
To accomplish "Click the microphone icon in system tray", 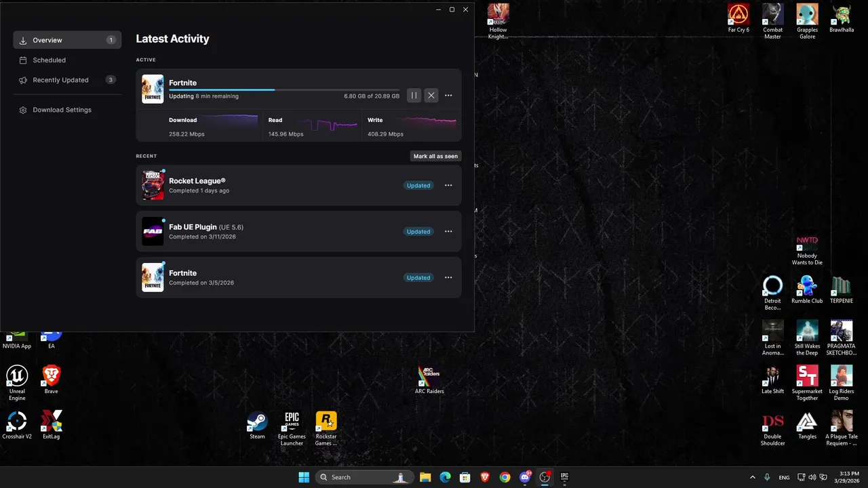I will tap(767, 477).
